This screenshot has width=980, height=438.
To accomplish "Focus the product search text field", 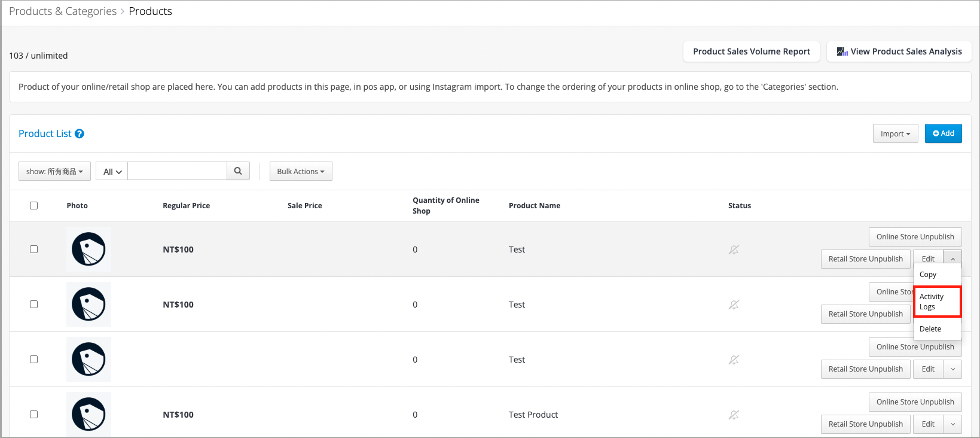I will [x=178, y=171].
